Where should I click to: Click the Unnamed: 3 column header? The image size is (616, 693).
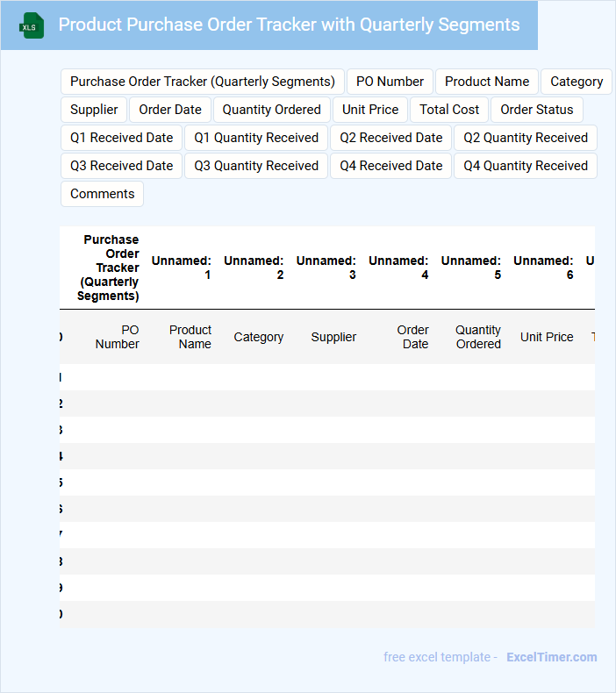pyautogui.click(x=326, y=268)
